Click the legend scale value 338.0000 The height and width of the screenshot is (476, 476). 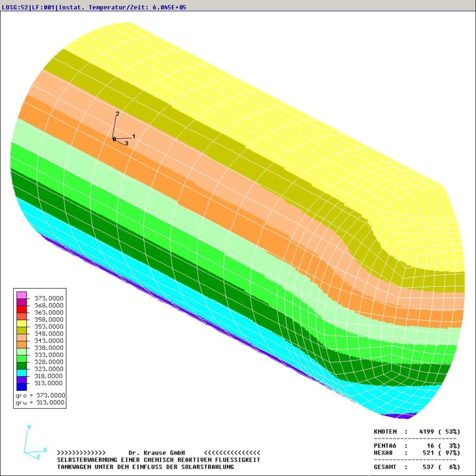click(49, 347)
